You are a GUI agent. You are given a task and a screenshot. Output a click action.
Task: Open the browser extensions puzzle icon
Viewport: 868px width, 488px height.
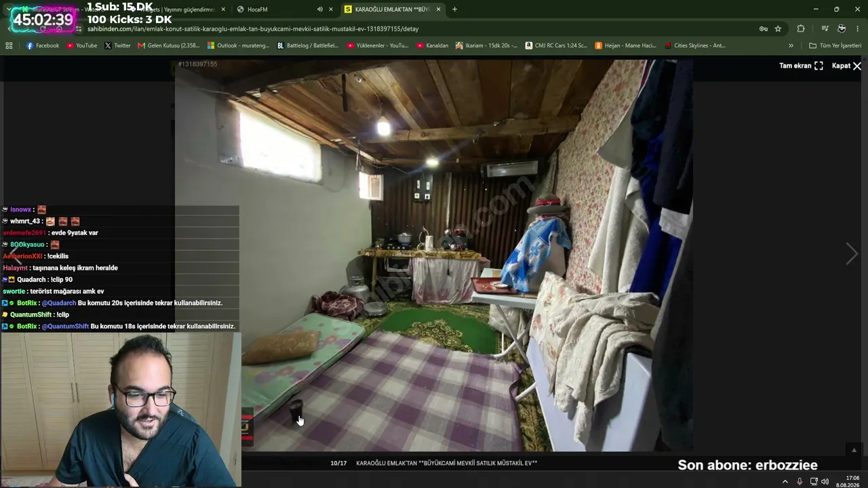(x=801, y=29)
